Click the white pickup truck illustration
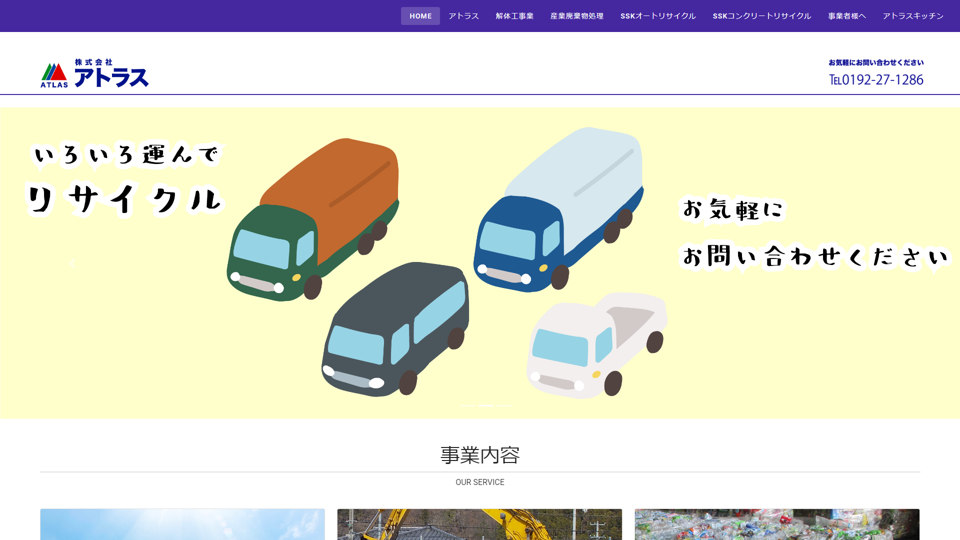 tap(597, 343)
